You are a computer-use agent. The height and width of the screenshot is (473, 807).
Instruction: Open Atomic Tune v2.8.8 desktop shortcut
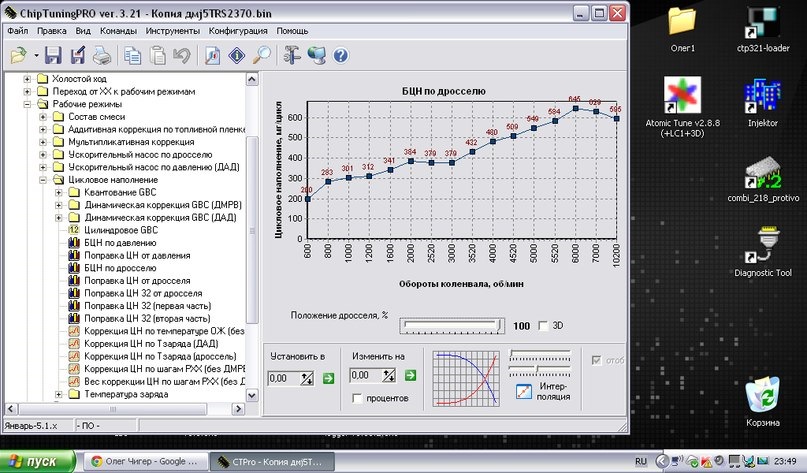[x=682, y=107]
